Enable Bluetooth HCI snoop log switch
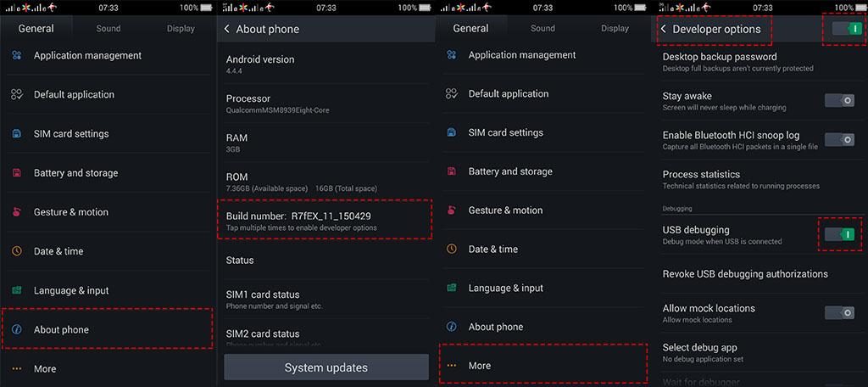The width and height of the screenshot is (868, 387). [839, 139]
